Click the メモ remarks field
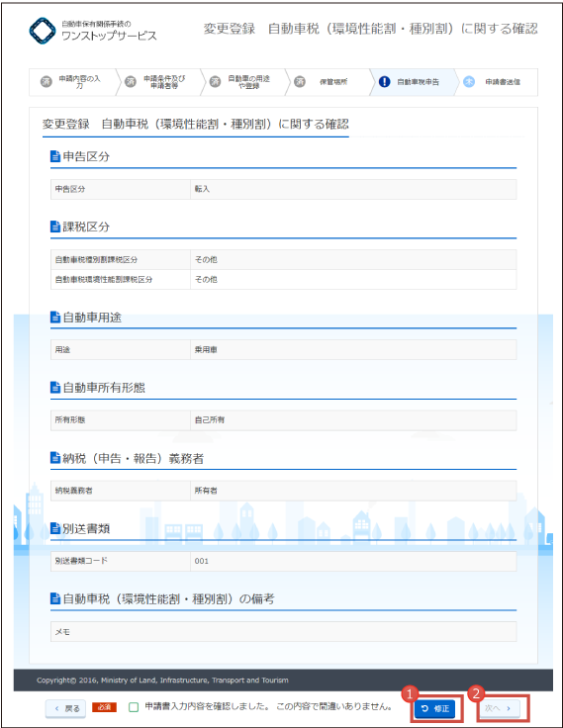The image size is (563, 728). (x=283, y=632)
